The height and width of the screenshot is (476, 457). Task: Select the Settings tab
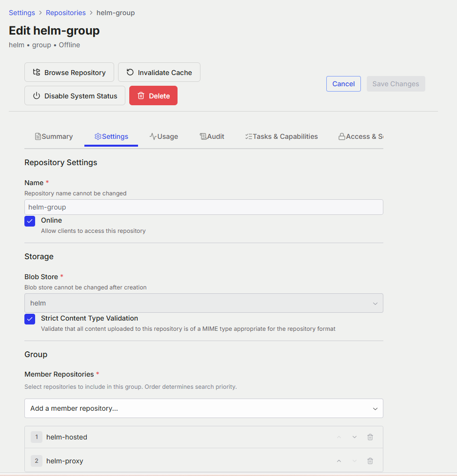click(111, 136)
